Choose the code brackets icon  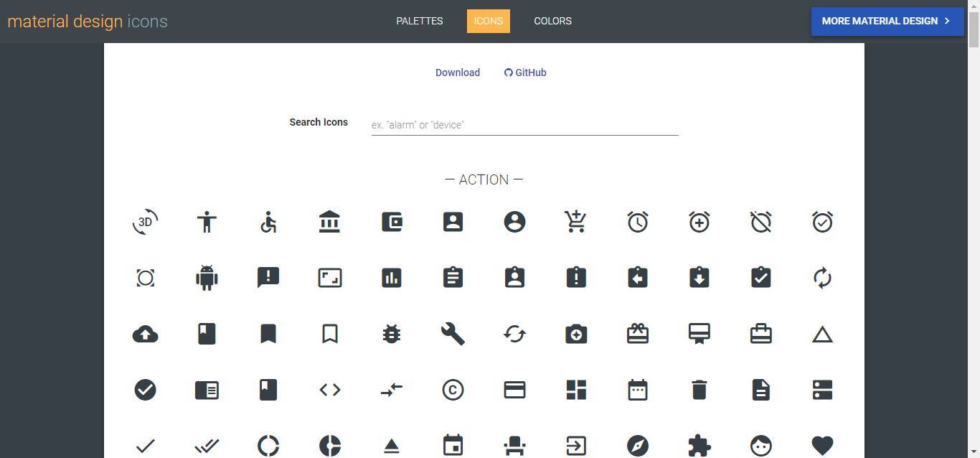click(330, 390)
